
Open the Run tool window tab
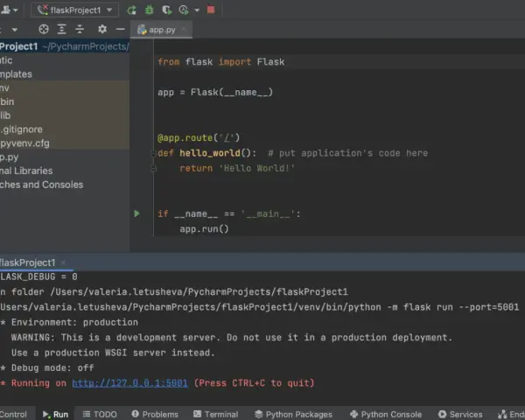point(55,414)
